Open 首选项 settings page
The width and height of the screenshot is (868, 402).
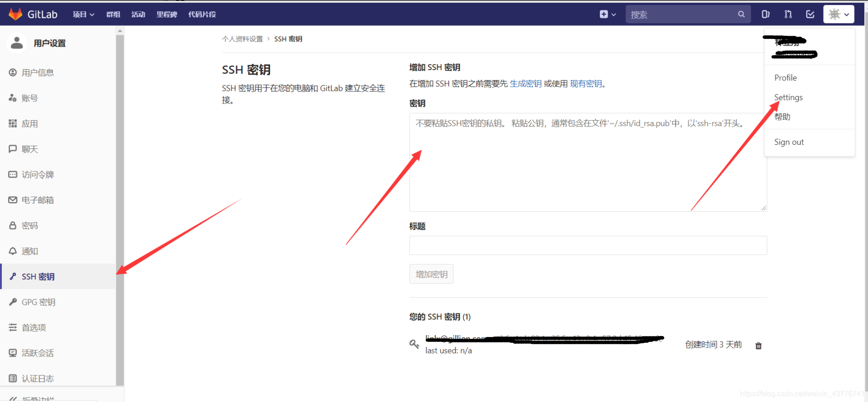click(34, 327)
